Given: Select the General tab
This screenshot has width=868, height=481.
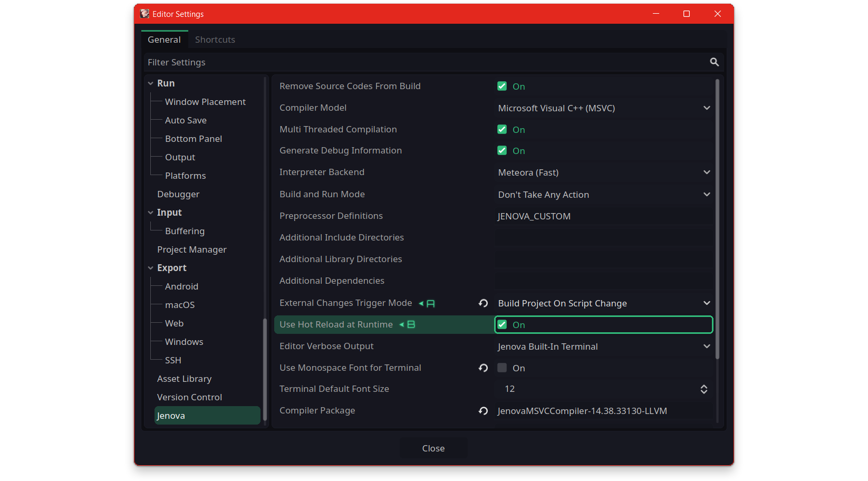Looking at the screenshot, I should click(164, 40).
